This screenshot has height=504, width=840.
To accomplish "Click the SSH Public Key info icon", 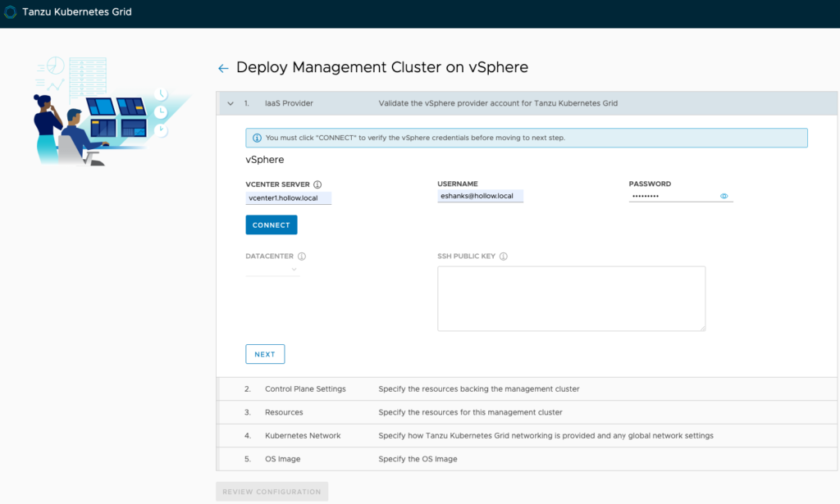I will click(504, 257).
